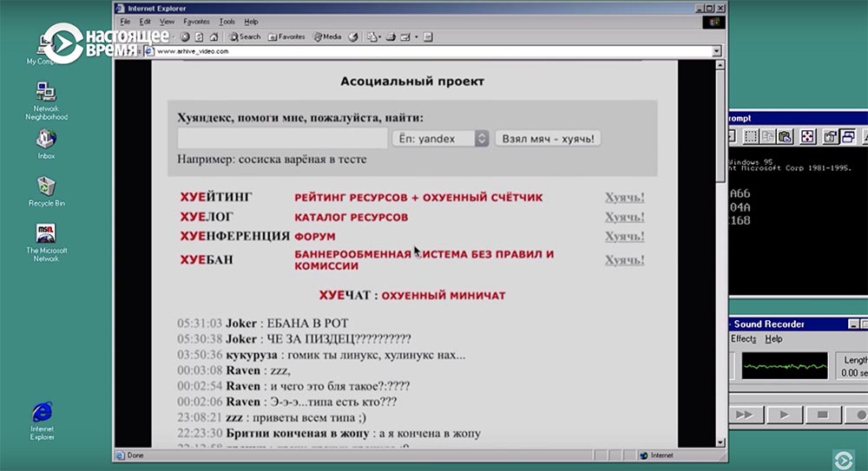The height and width of the screenshot is (471, 868).
Task: Open Properties icon in the Command Prompt toolbar
Action: pyautogui.click(x=830, y=137)
